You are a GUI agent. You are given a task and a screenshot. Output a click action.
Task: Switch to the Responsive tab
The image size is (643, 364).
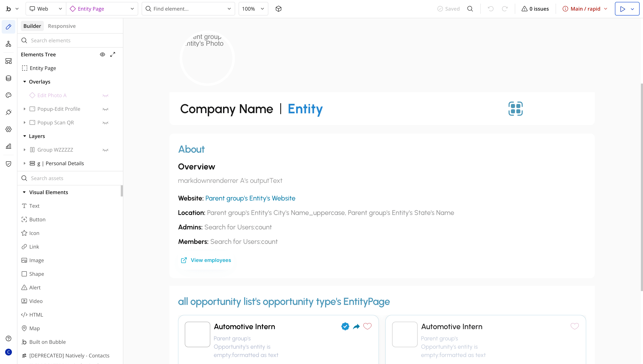62,26
